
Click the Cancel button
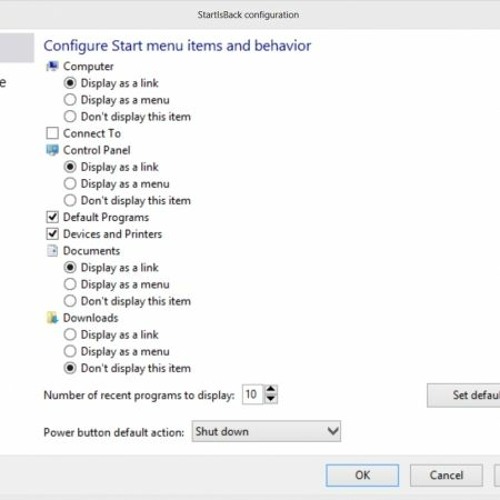pyautogui.click(x=446, y=475)
